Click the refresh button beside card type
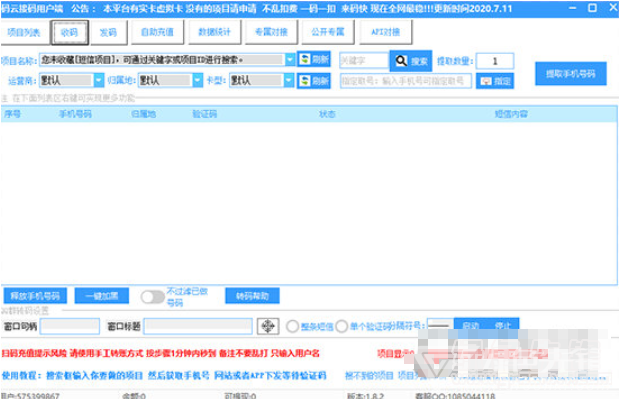Screen dimensions: 621x399 coord(314,81)
